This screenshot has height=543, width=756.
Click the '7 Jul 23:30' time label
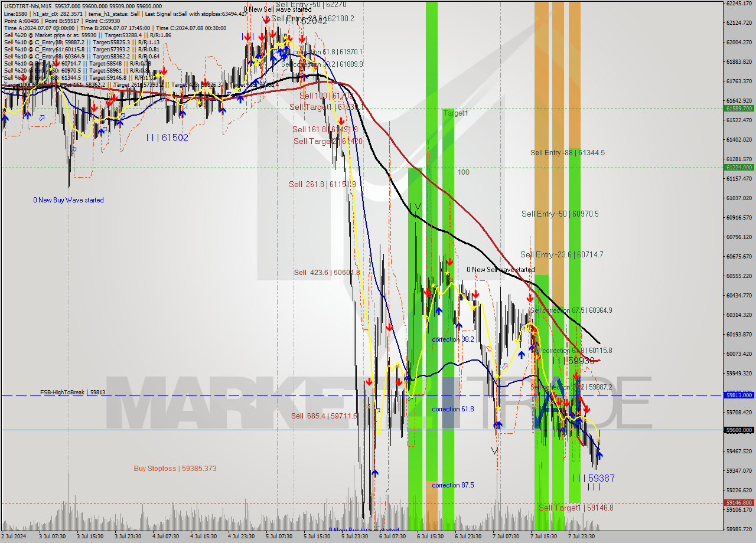(581, 537)
